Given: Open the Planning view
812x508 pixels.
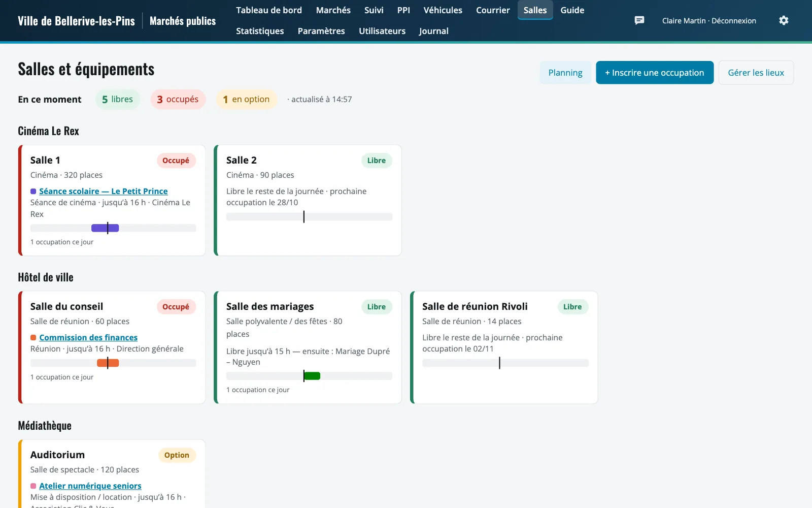Looking at the screenshot, I should point(565,73).
